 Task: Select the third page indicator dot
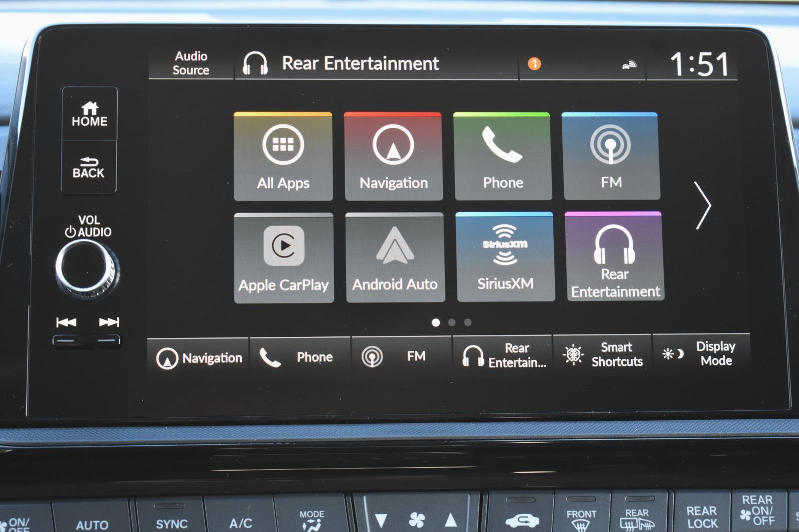(x=468, y=322)
